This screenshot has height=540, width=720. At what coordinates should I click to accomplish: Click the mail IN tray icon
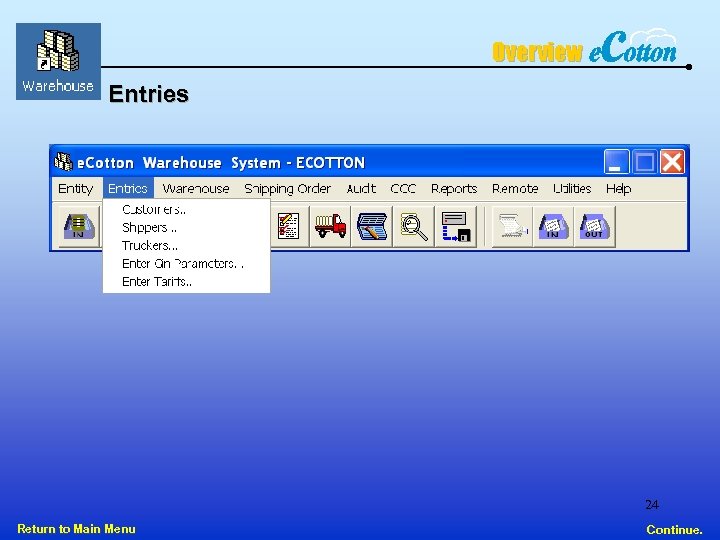553,226
